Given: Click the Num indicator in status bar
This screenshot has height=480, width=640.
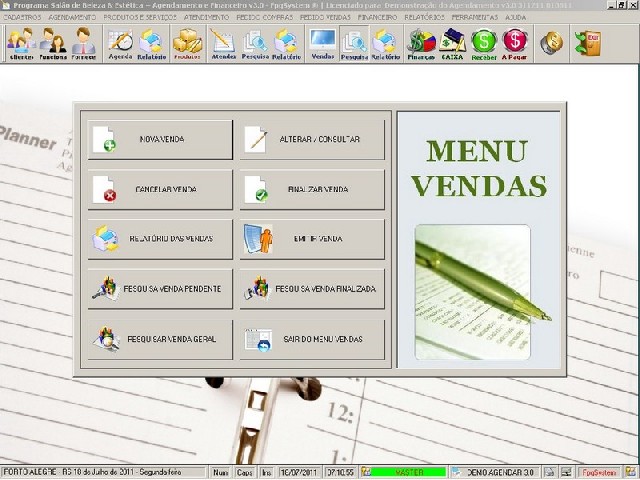Looking at the screenshot, I should click(220, 472).
